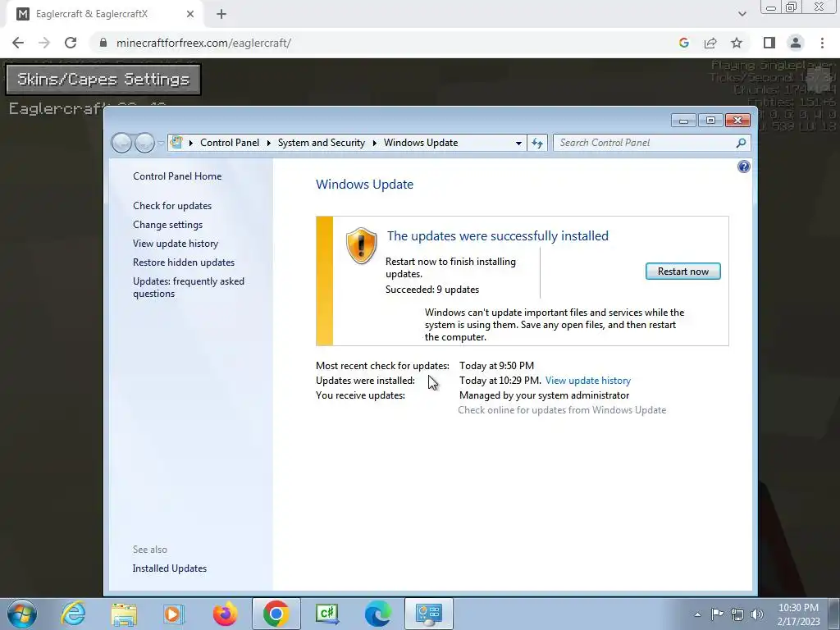Image resolution: width=840 pixels, height=630 pixels.
Task: Launch Microsoft Edge from taskbar
Action: pos(377,614)
